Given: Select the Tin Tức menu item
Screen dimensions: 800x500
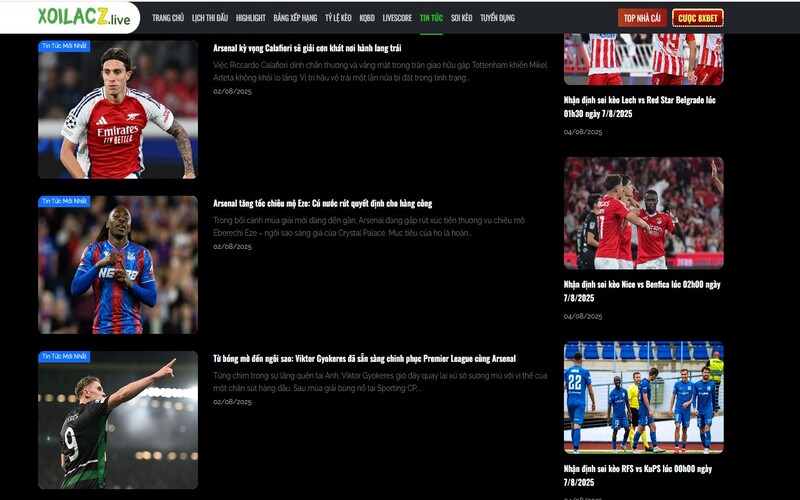Looking at the screenshot, I should [431, 18].
